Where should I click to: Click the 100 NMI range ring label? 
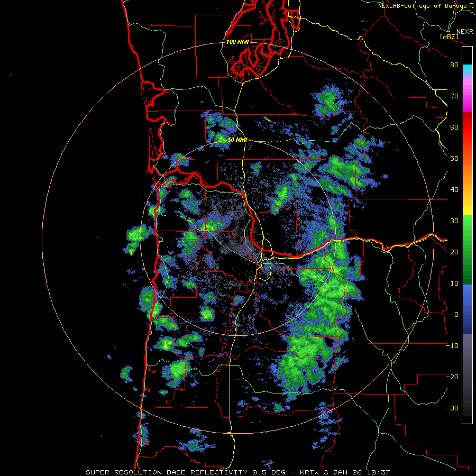[x=237, y=42]
